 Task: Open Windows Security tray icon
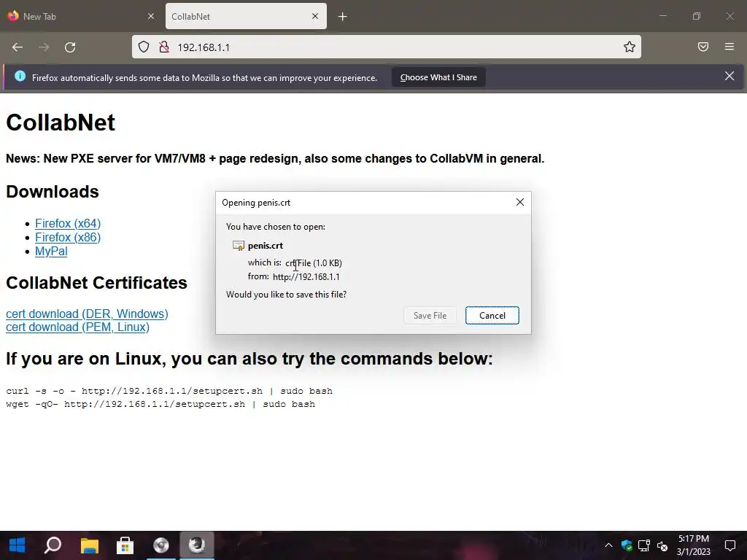pos(627,545)
